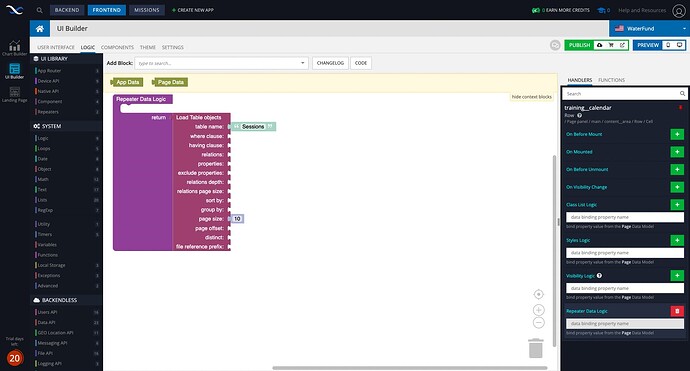Add On Before Unmount handler with plus
Screen dimensions: 690x371
tap(677, 169)
